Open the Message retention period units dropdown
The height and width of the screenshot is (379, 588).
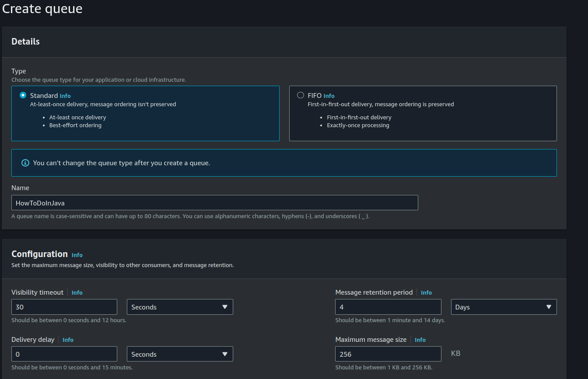[504, 307]
